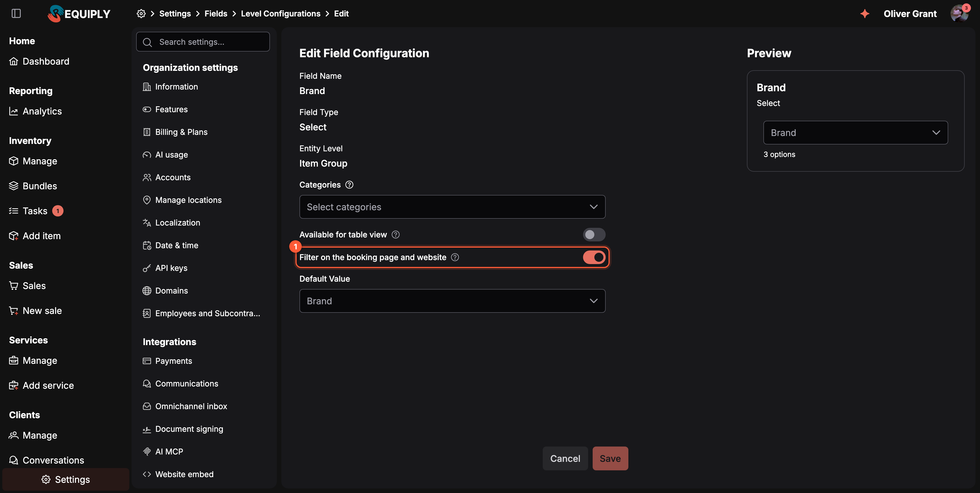The width and height of the screenshot is (980, 493).
Task: Collapse the sidebar panel icon
Action: click(x=16, y=14)
